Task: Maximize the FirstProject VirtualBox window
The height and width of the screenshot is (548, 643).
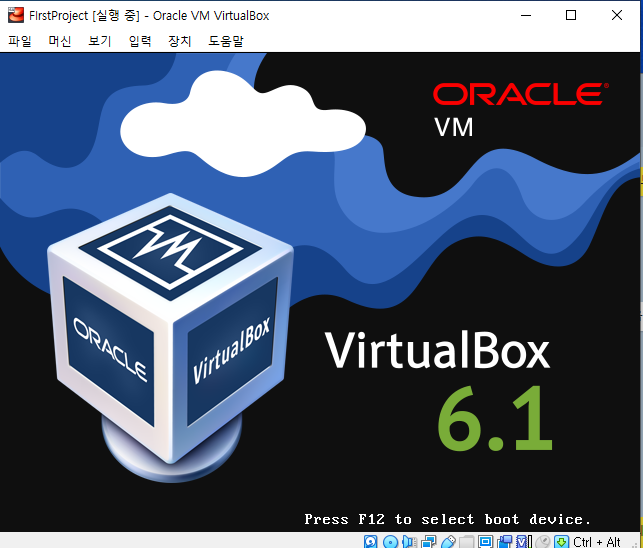Action: pyautogui.click(x=571, y=16)
